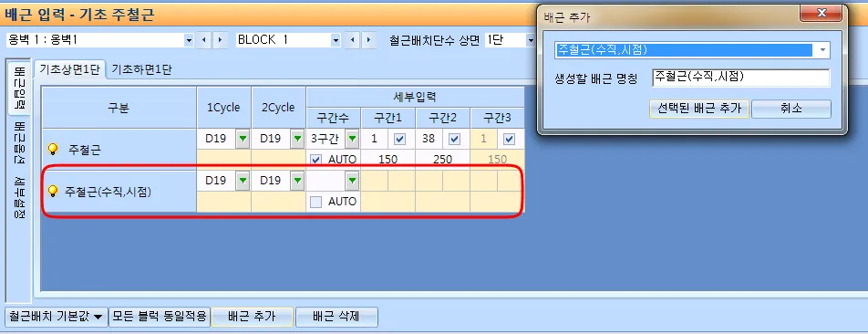The width and height of the screenshot is (868, 334).
Task: Uncheck AUTO in the 주철근 row
Action: pos(316,160)
